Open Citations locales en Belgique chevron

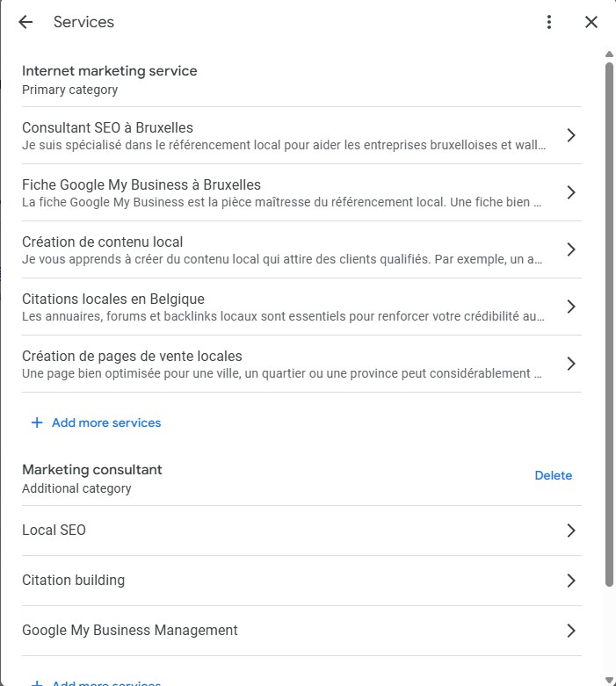(x=571, y=307)
